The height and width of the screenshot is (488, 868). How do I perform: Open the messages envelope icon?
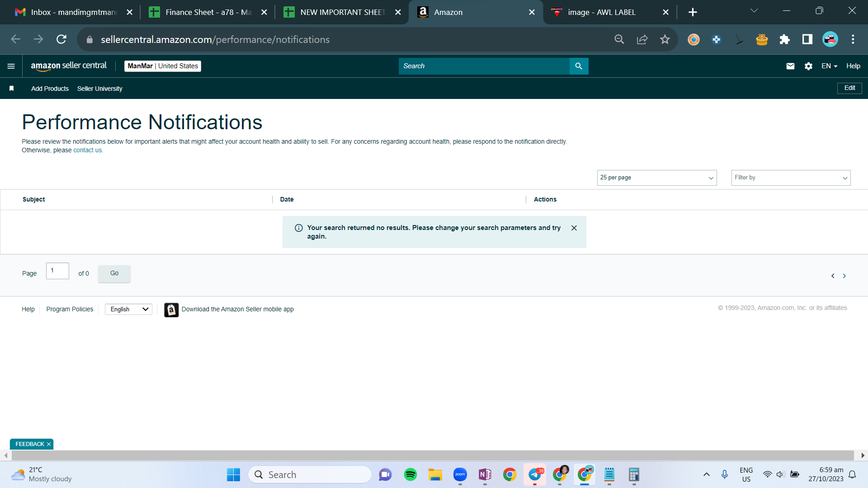[790, 66]
